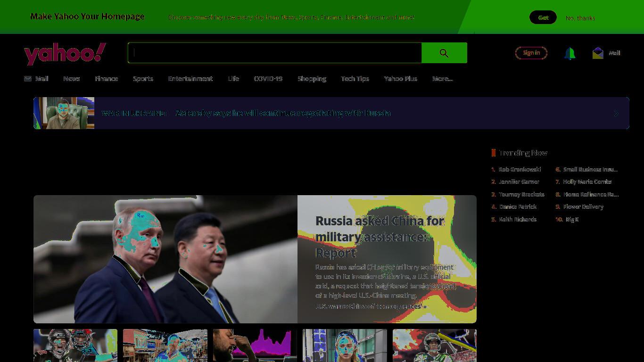Viewport: 644px width, 362px height.
Task: Go to the Entertainment section
Action: click(x=190, y=79)
